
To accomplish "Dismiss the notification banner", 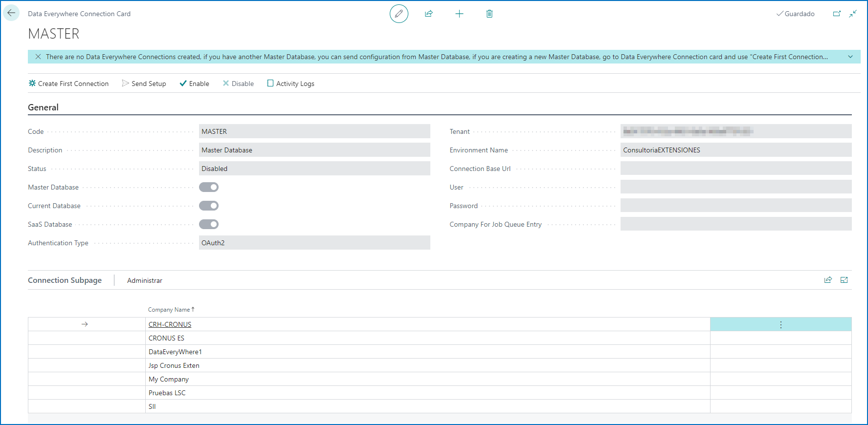I will point(38,57).
